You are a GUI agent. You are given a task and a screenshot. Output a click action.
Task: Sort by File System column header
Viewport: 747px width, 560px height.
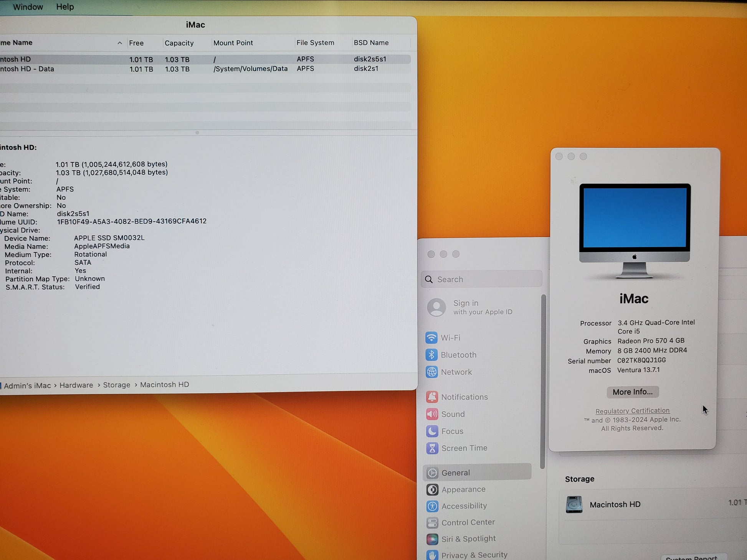tap(315, 43)
